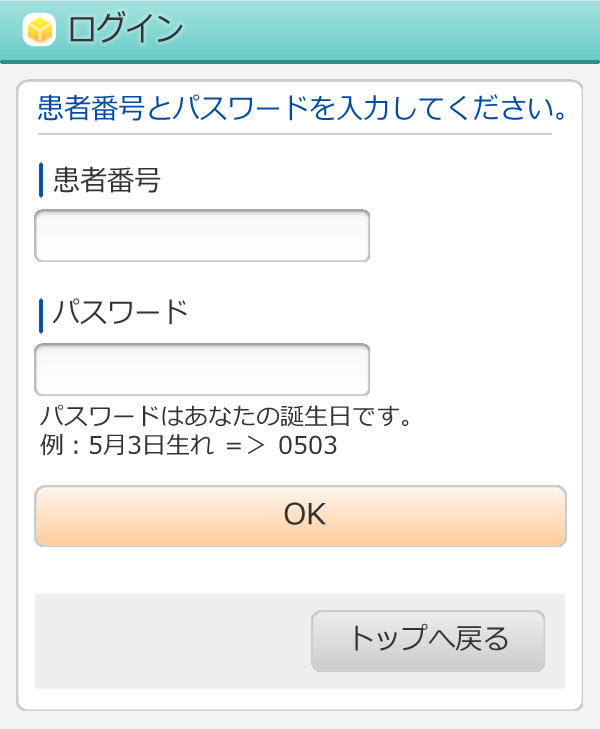Focus the 患者番号 input field
The height and width of the screenshot is (729, 600).
click(202, 236)
